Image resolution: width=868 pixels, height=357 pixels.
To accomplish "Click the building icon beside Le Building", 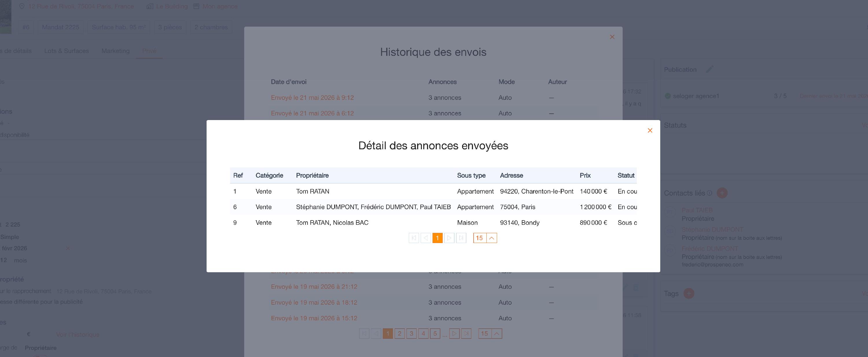I will pyautogui.click(x=150, y=6).
